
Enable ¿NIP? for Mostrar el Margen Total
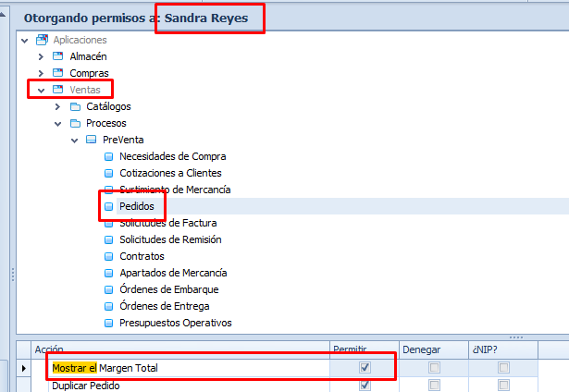coord(503,368)
